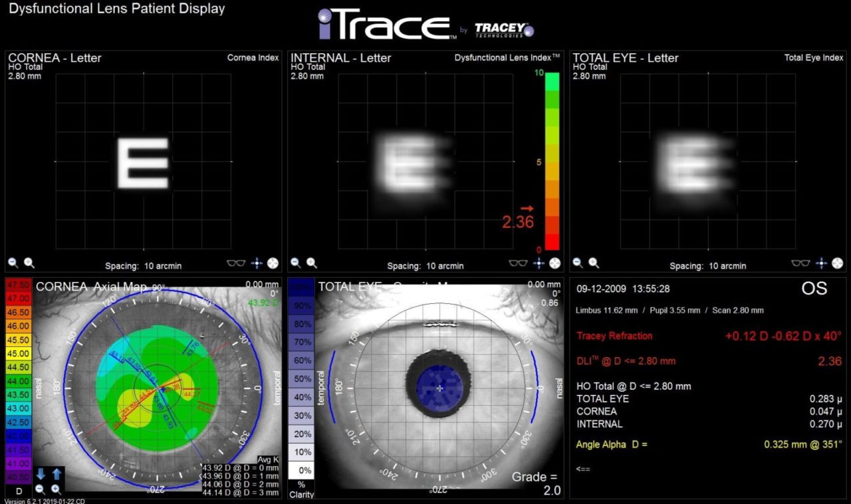The image size is (851, 504).
Task: Toggle the eye-ball icon under TOTAL EYE Letter panel
Action: point(839,263)
